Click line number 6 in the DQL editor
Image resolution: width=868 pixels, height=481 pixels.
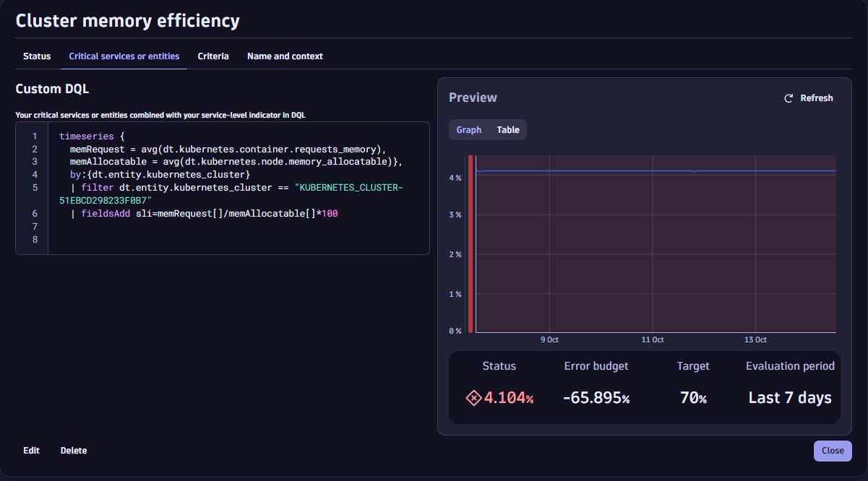pos(35,213)
